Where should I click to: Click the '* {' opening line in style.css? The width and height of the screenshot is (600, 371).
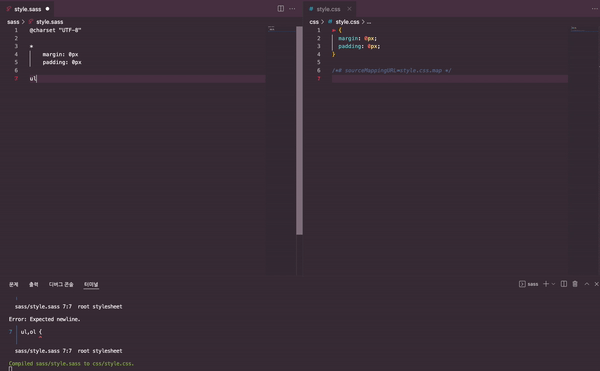(337, 30)
